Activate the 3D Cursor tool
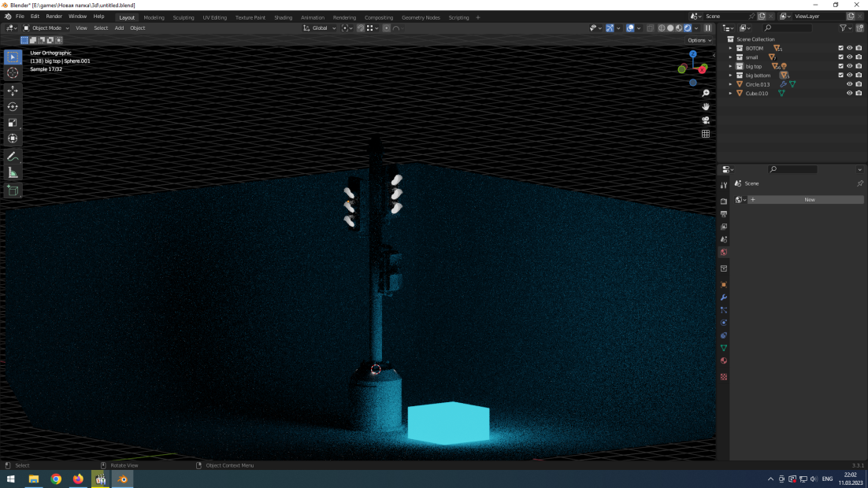Screen dimensions: 868x488 coord(13,72)
